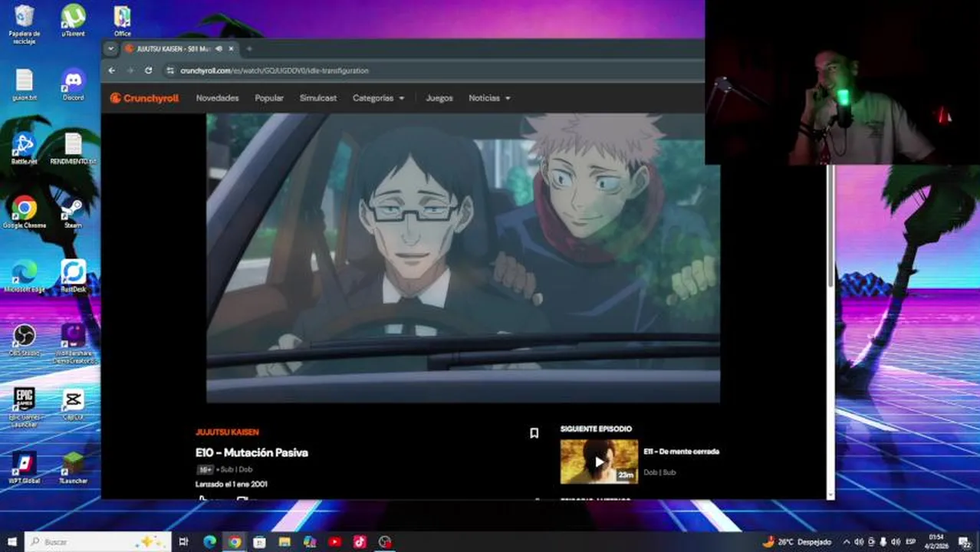This screenshot has height=552, width=980.
Task: Open Microsoft Edge from taskbar
Action: point(209,542)
